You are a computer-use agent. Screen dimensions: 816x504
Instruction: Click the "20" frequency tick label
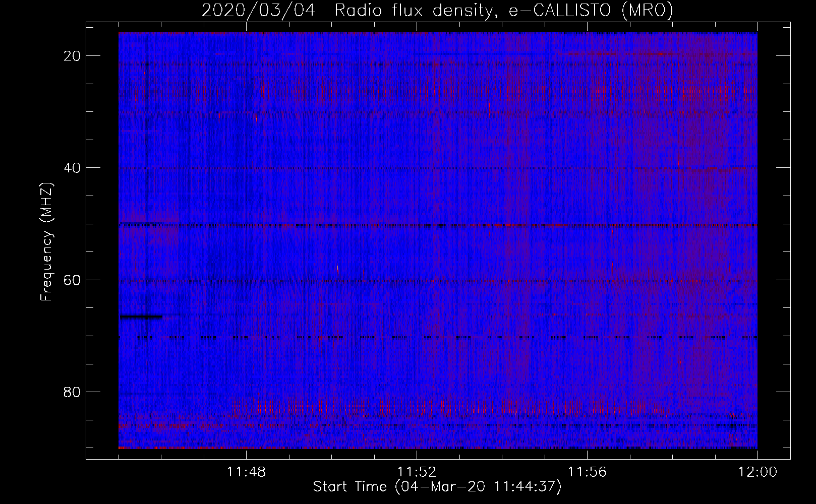pyautogui.click(x=73, y=56)
